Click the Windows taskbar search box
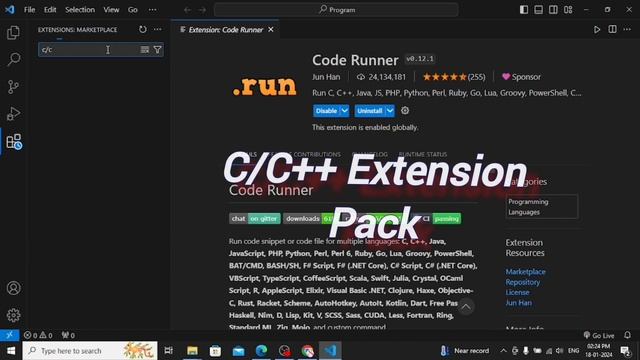Screen dimensions: 640x360 [x=90, y=351]
